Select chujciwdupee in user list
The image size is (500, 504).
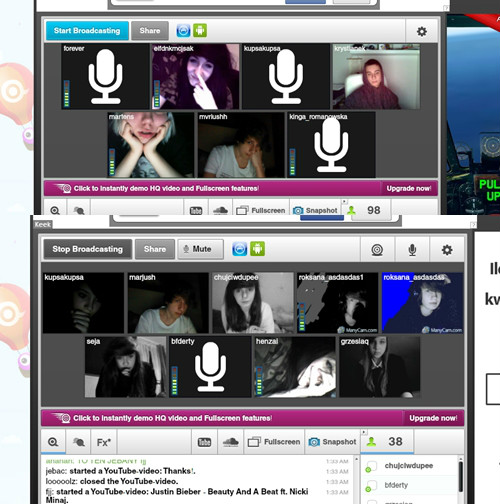click(409, 466)
